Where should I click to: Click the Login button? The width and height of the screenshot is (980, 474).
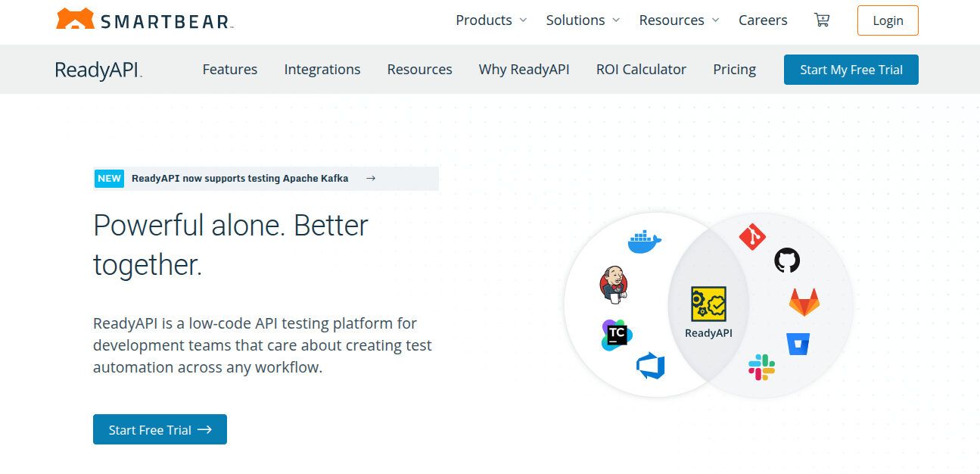pyautogui.click(x=888, y=20)
